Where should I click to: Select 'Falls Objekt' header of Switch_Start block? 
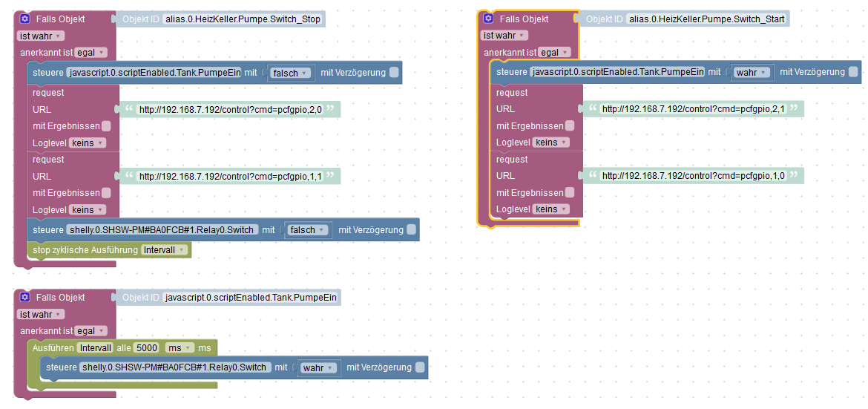525,19
